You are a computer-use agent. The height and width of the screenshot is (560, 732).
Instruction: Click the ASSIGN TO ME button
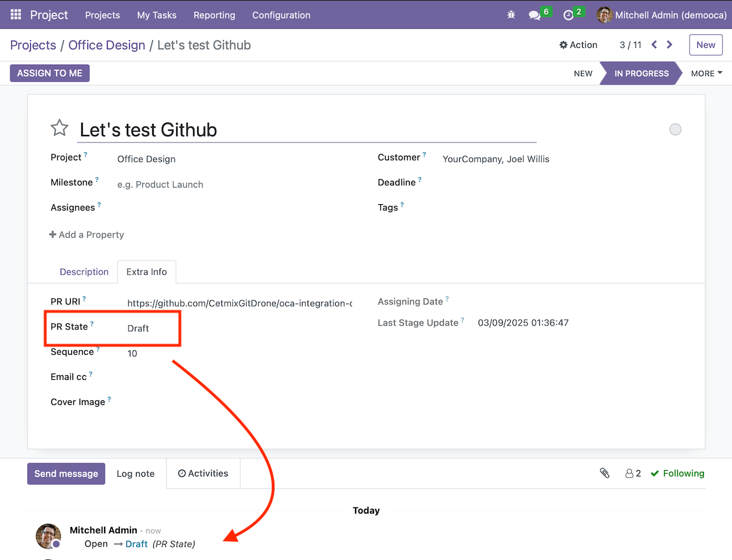[x=49, y=73]
